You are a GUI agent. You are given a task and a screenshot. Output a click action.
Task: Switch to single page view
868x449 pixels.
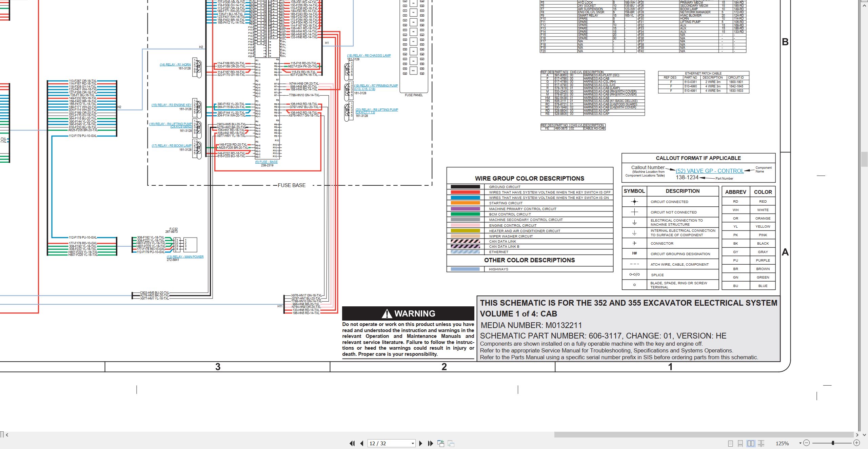731,443
